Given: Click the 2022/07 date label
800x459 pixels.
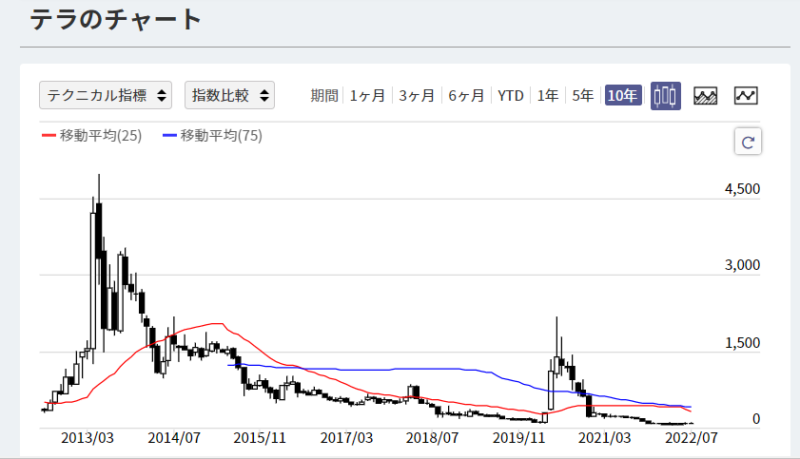Looking at the screenshot, I should click(x=691, y=438).
